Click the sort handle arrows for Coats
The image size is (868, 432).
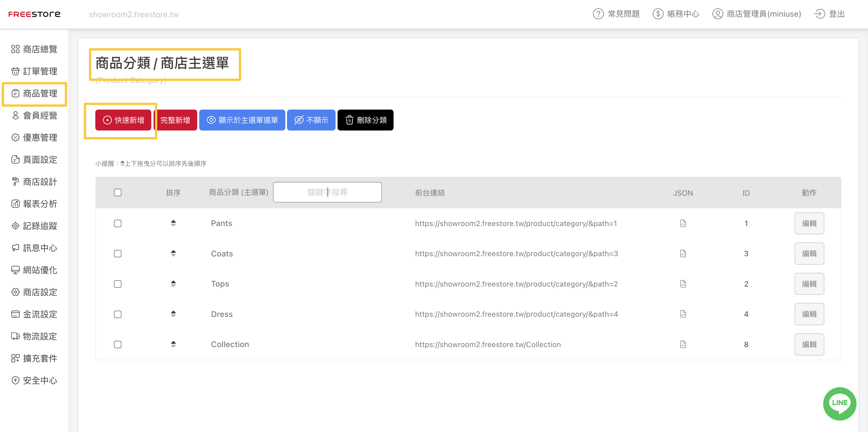coord(173,253)
